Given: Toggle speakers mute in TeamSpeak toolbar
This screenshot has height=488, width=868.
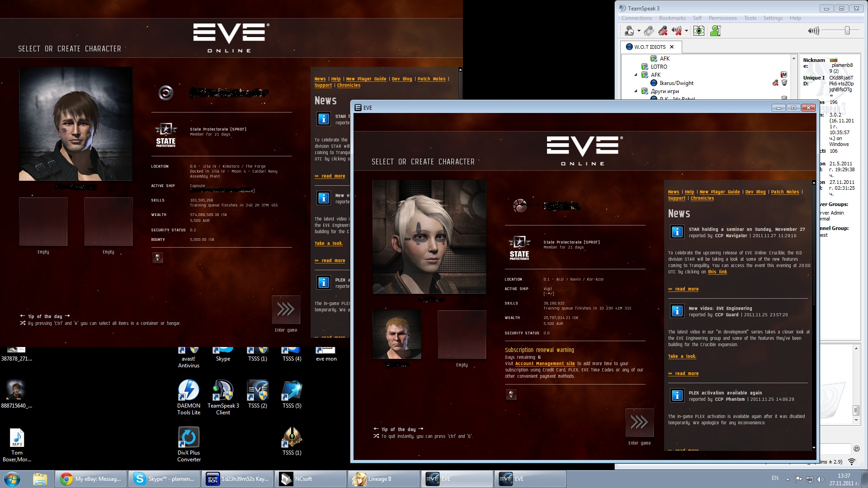Looking at the screenshot, I should [676, 31].
